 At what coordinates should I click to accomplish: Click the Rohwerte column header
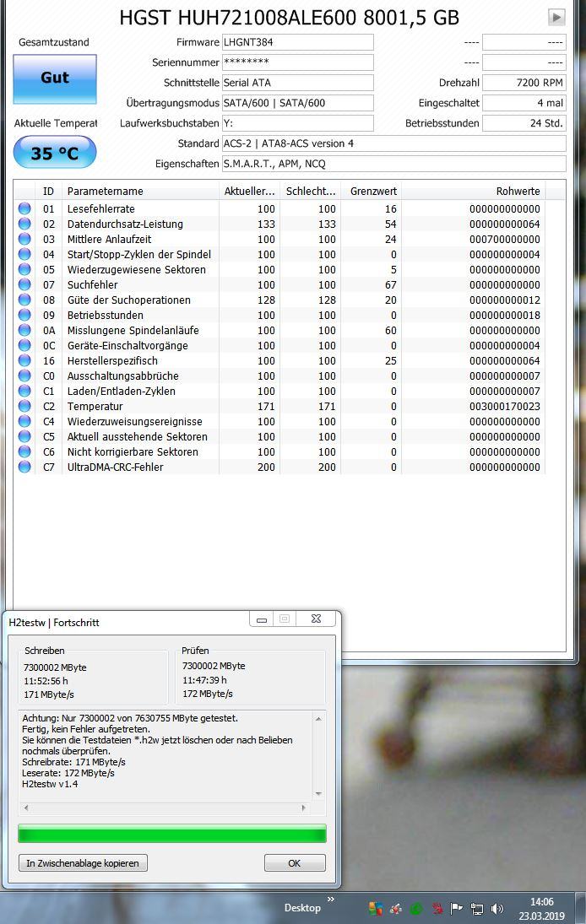[x=474, y=191]
